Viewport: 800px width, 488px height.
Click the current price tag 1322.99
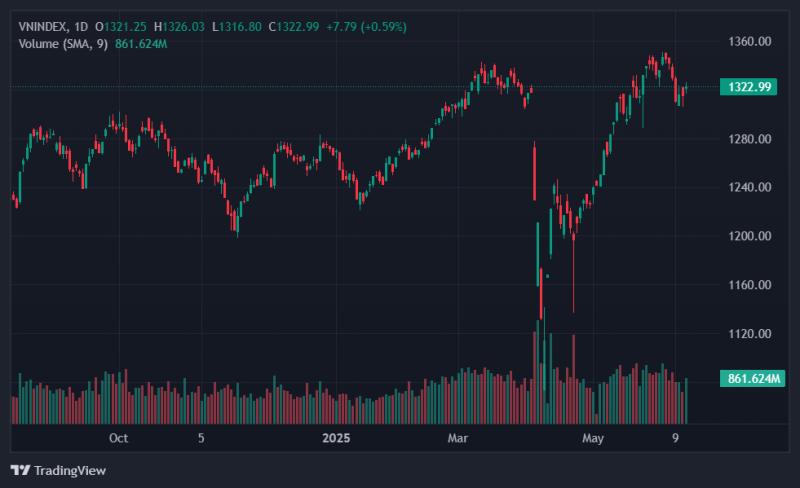click(x=748, y=87)
